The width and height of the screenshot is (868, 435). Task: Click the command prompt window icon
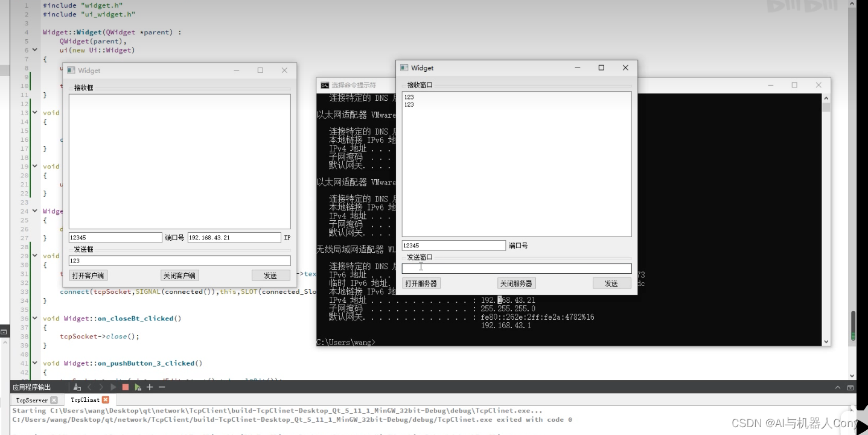(x=325, y=86)
